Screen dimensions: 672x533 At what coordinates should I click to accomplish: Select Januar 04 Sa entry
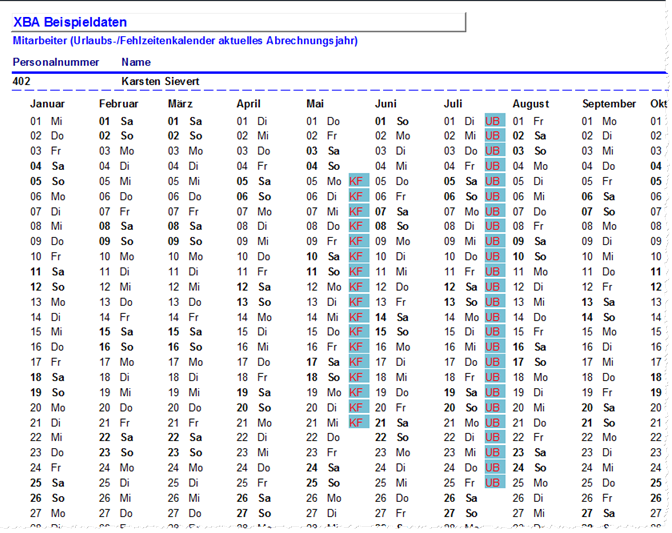click(47, 166)
